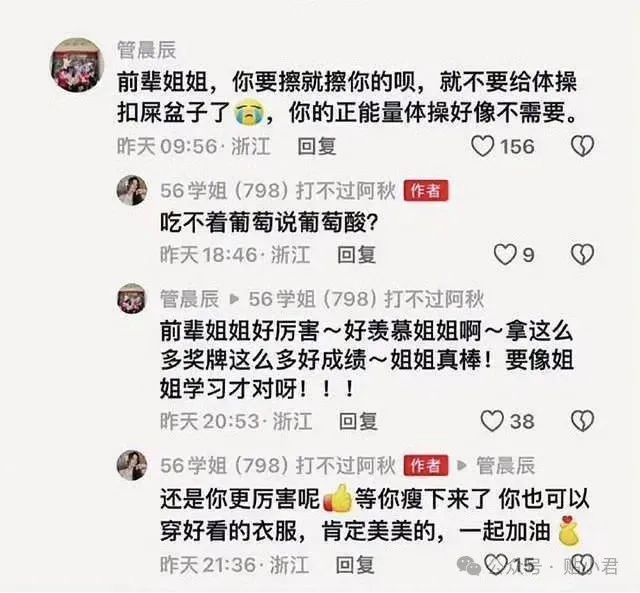Dislike the 20:53 reply from 管晨辰
The image size is (640, 593).
coord(582,421)
